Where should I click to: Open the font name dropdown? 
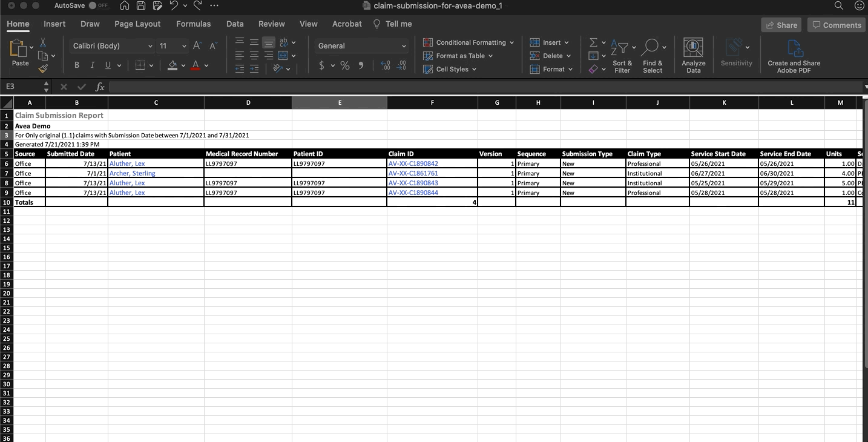tap(150, 46)
